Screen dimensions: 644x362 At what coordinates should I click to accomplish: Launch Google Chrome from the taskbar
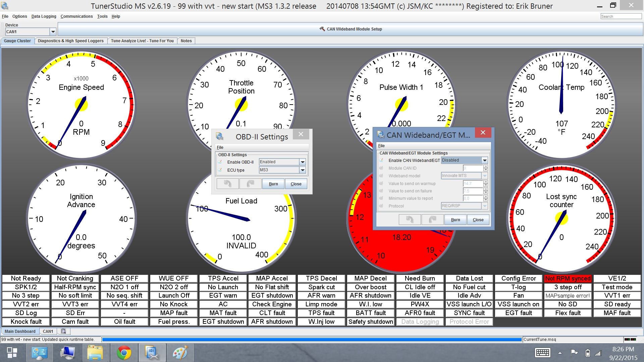[x=124, y=353]
